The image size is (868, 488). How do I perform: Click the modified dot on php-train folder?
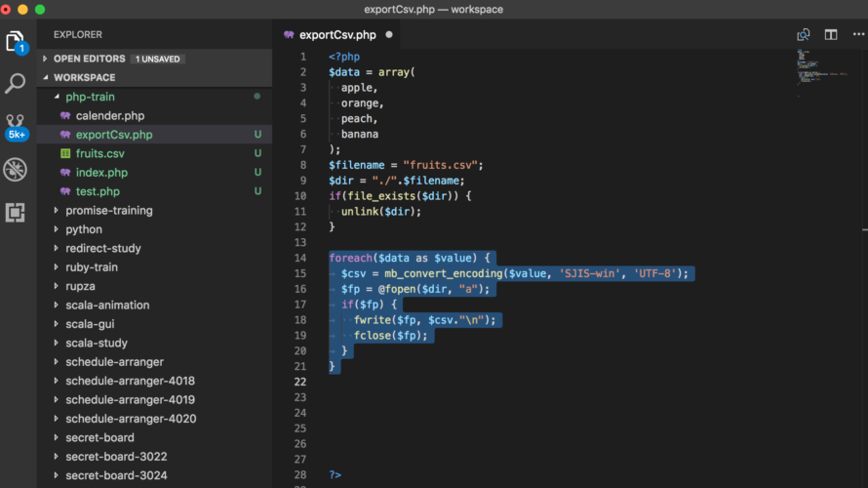click(x=256, y=97)
